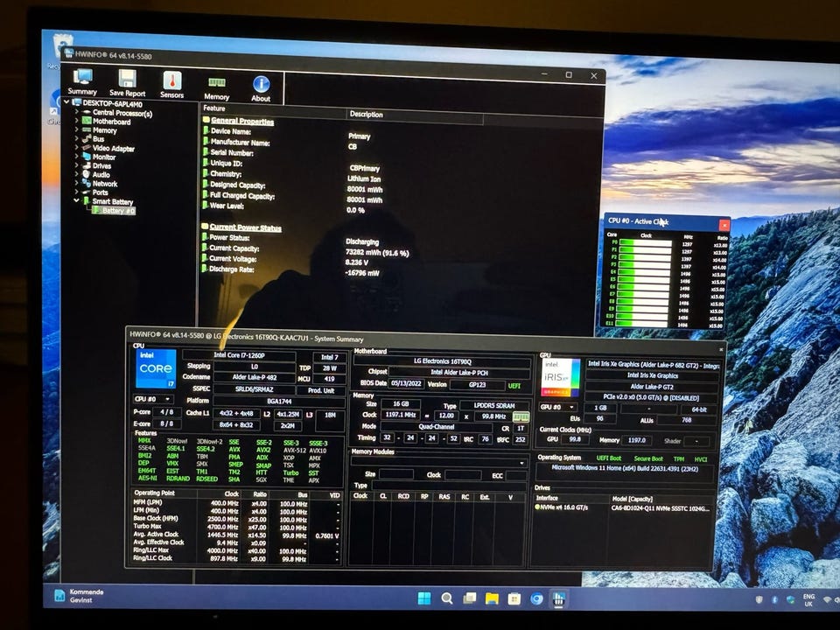
Task: Click the security shield tray icon
Action: (x=759, y=599)
